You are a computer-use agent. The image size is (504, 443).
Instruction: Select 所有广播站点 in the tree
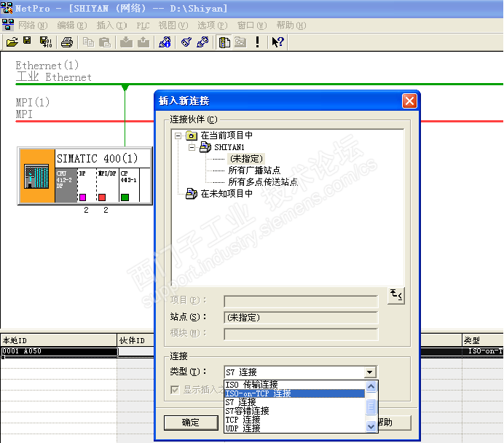tap(254, 170)
